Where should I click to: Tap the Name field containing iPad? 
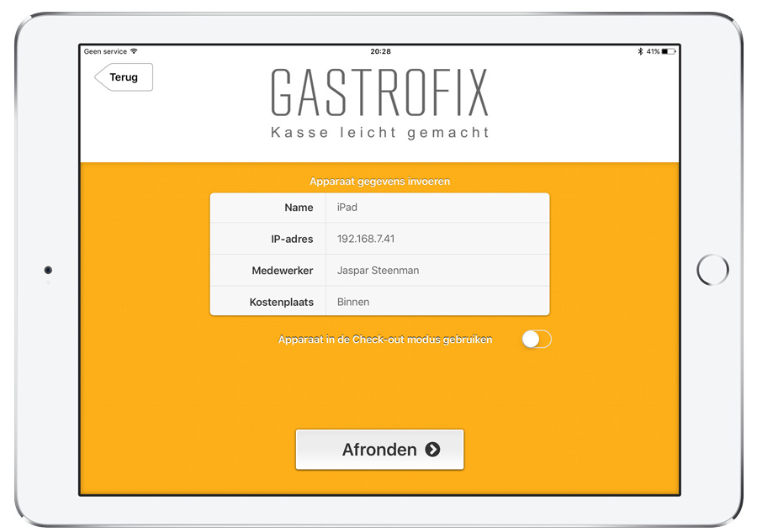pyautogui.click(x=437, y=208)
